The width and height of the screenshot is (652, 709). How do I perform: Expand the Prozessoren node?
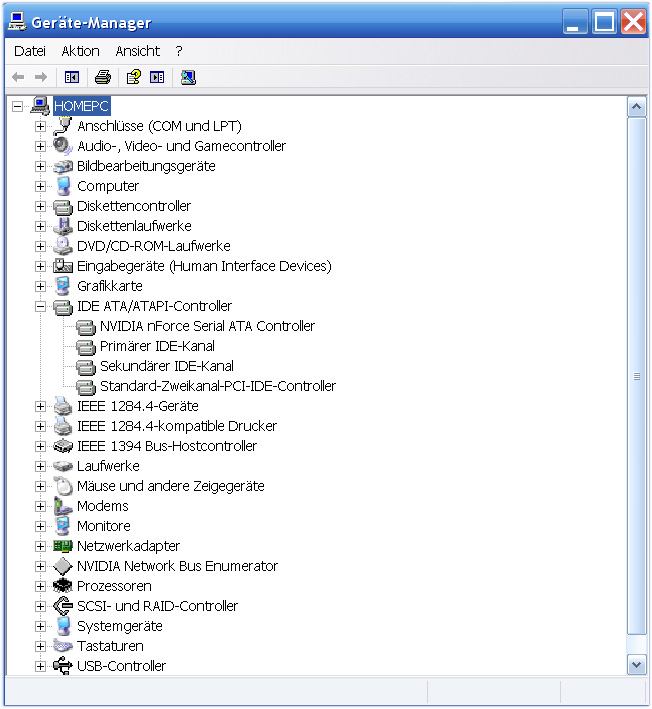point(40,586)
